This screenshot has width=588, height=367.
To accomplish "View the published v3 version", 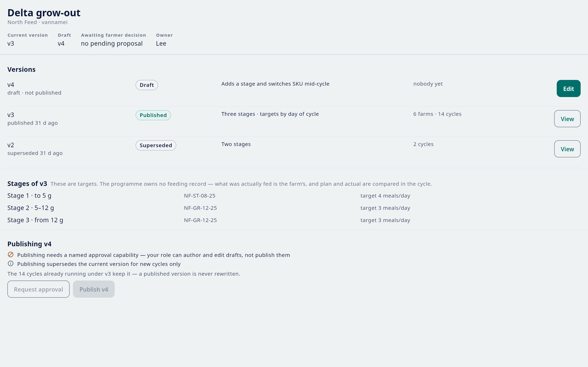I will tap(567, 119).
